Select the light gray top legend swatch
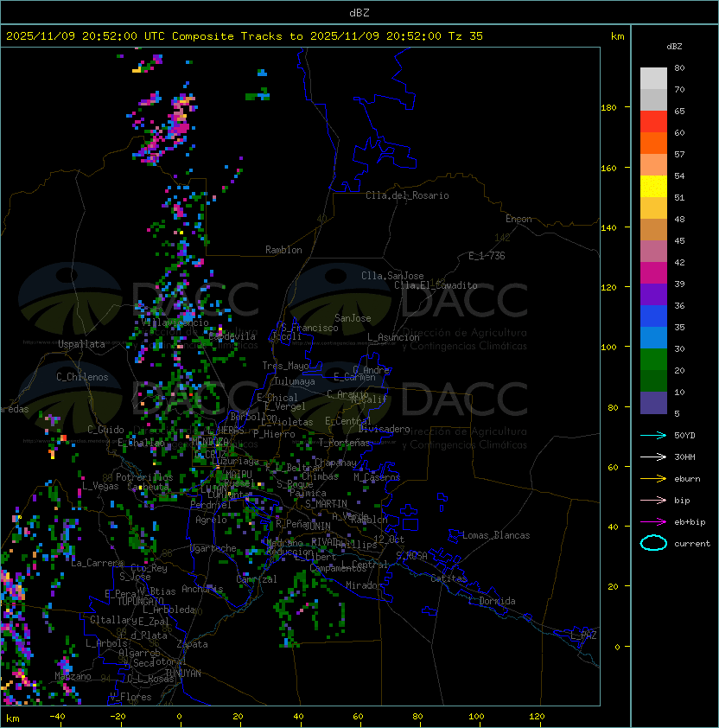 (x=653, y=79)
